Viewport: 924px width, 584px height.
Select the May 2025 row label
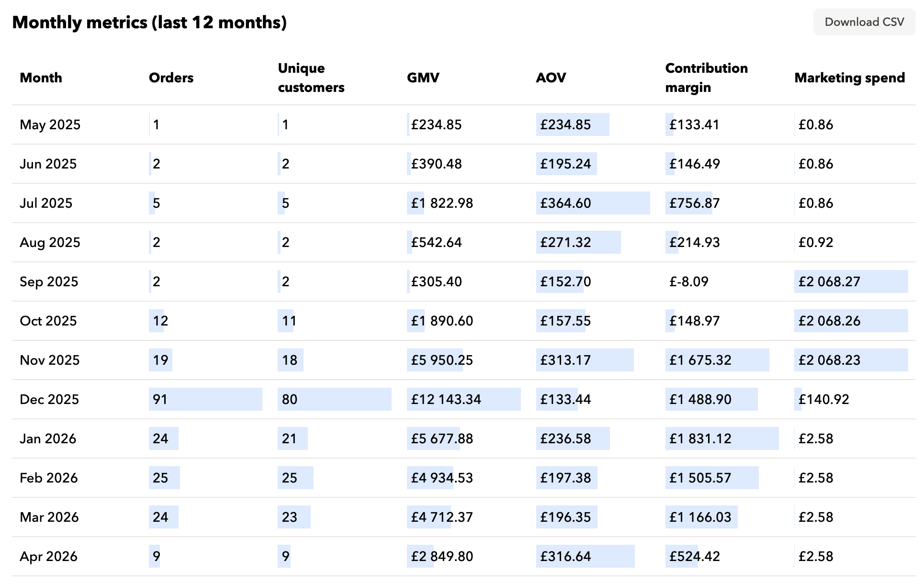pyautogui.click(x=50, y=124)
